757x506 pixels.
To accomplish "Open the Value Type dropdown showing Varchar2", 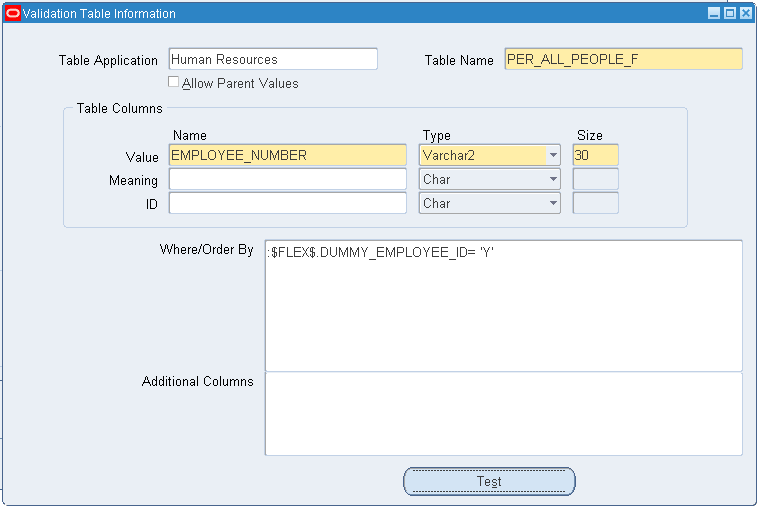I will [553, 155].
